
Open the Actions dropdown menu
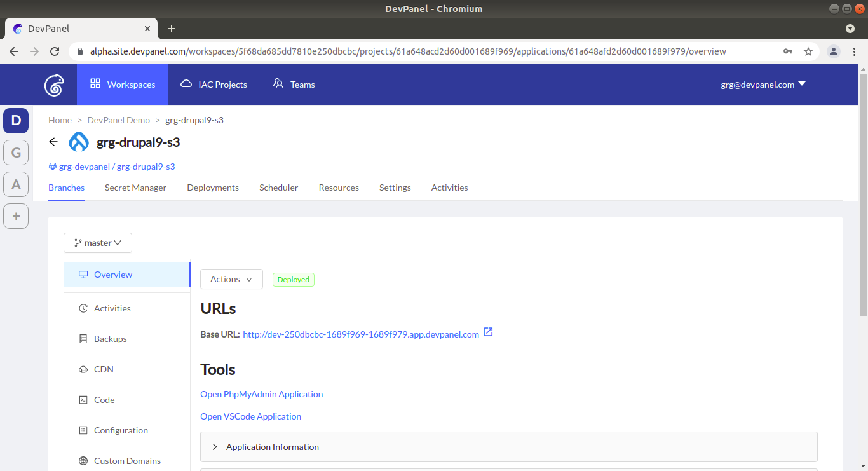click(x=231, y=279)
